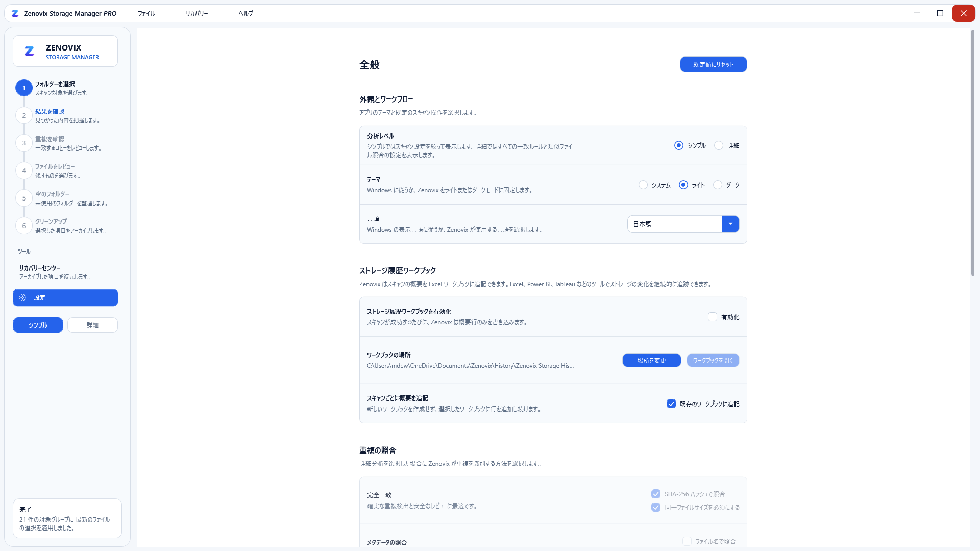This screenshot has width=980, height=551.
Task: Click the クリーンアップ step label
Action: click(x=51, y=222)
